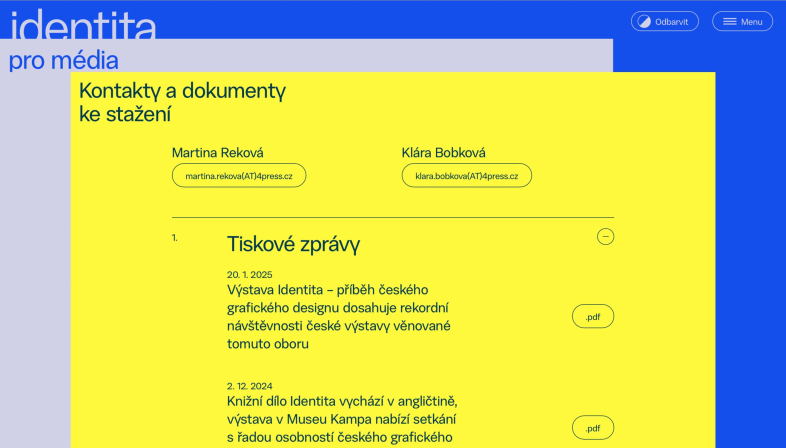Toggle the Odbarvit color mode button

point(664,22)
